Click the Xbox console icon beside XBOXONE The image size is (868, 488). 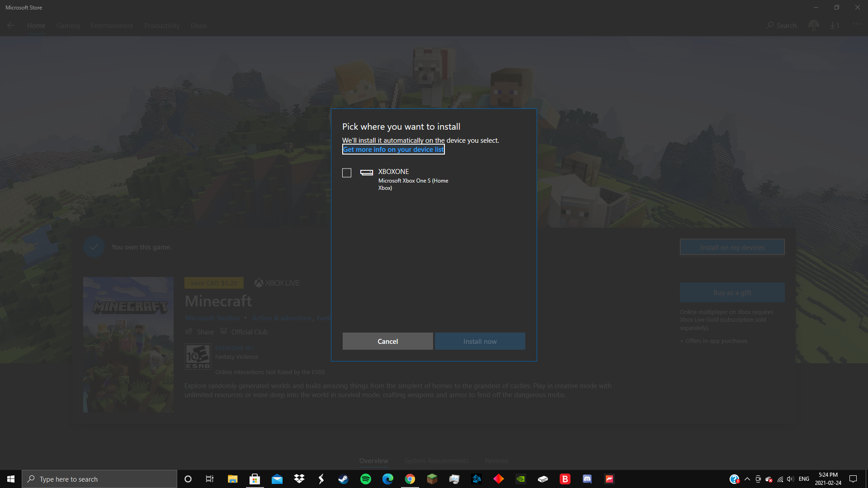pos(366,172)
